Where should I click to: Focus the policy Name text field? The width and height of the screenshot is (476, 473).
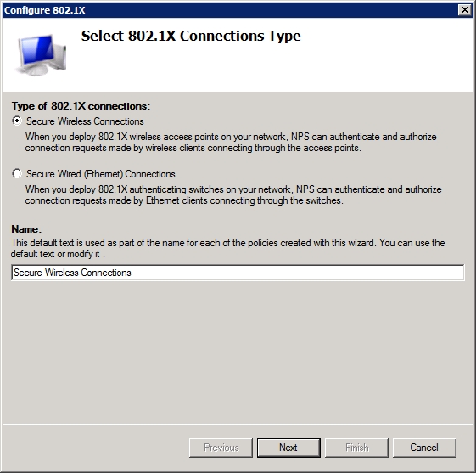click(x=238, y=273)
